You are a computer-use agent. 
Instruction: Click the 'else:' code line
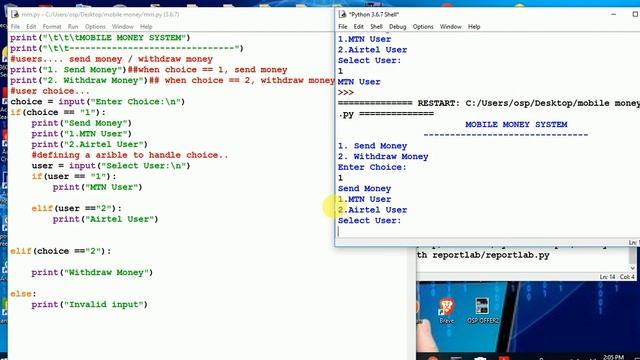click(x=23, y=294)
